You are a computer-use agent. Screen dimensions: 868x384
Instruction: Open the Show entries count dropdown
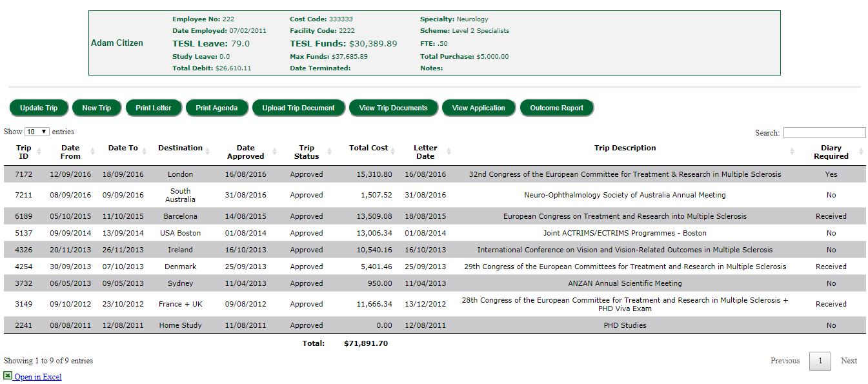point(37,132)
